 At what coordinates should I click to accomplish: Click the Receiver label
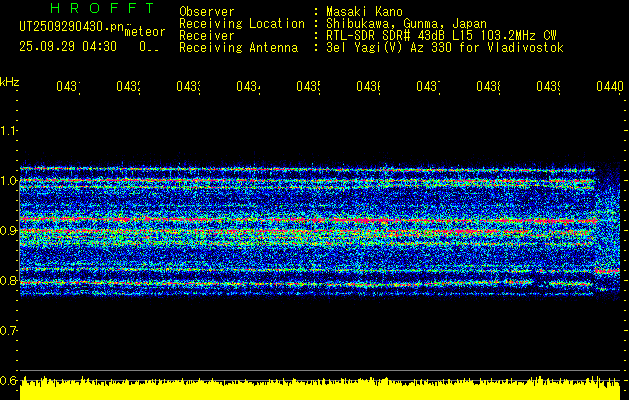pos(207,36)
